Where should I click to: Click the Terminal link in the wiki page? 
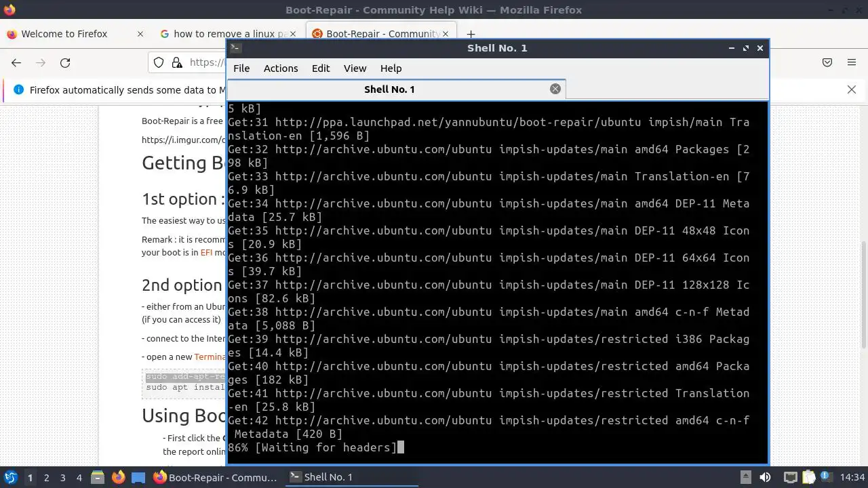(210, 357)
